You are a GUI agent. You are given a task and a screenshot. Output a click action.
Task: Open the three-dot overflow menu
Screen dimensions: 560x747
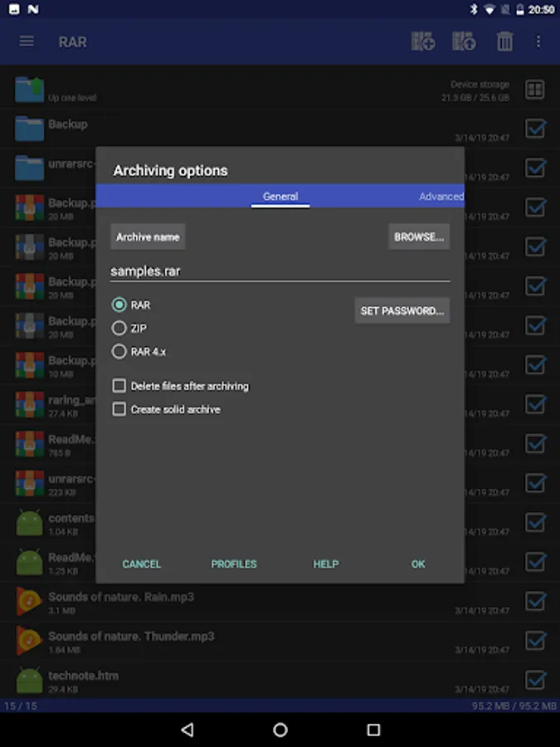538,41
